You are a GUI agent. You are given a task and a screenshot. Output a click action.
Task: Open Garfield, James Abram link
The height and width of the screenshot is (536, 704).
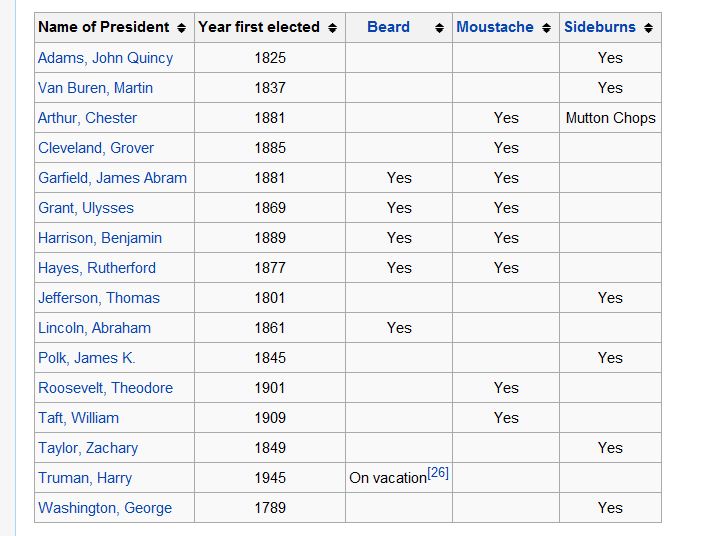coord(112,178)
